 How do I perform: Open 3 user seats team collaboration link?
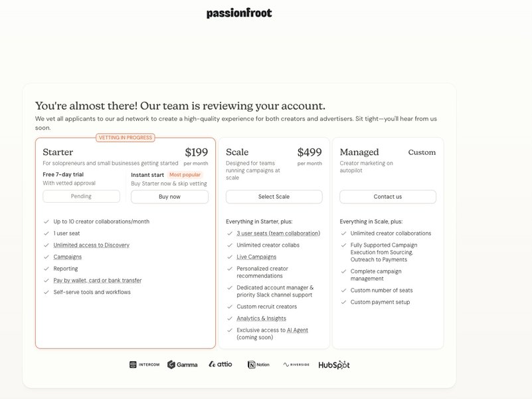(278, 233)
